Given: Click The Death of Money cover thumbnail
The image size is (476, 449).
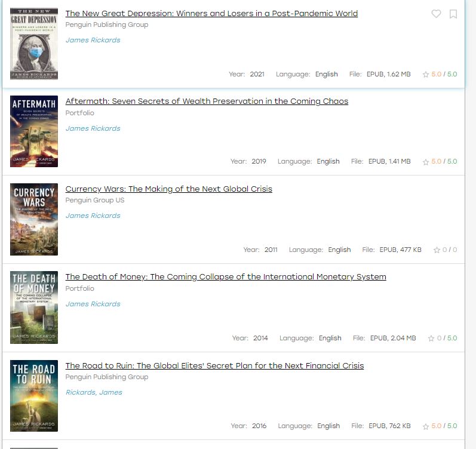Looking at the screenshot, I should click(x=34, y=307).
